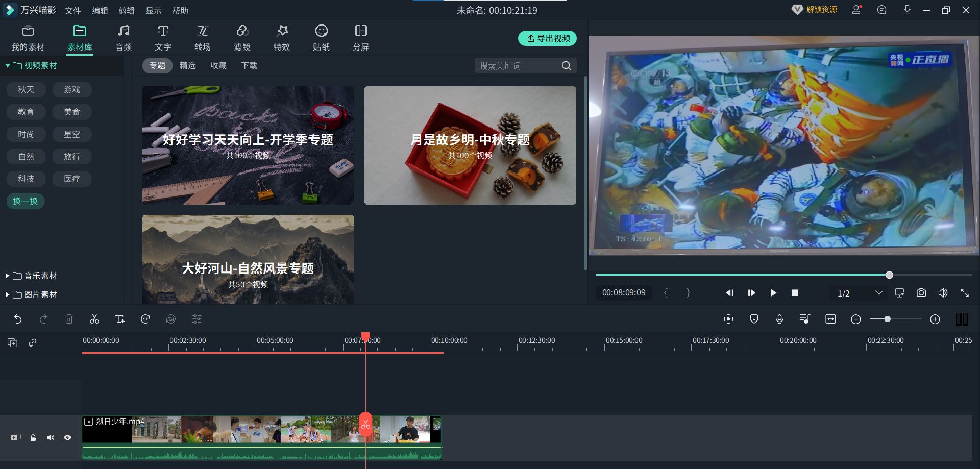Image resolution: width=980 pixels, height=469 pixels.
Task: Select the 素材库 tab icon
Action: click(x=80, y=31)
